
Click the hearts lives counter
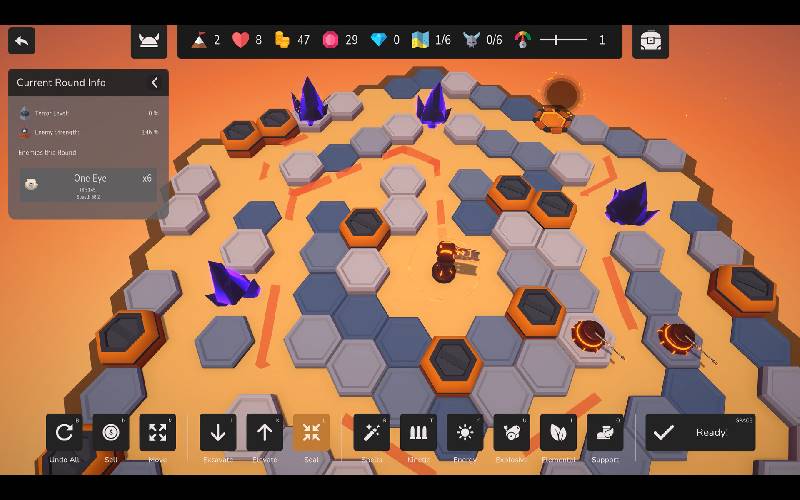(247, 40)
